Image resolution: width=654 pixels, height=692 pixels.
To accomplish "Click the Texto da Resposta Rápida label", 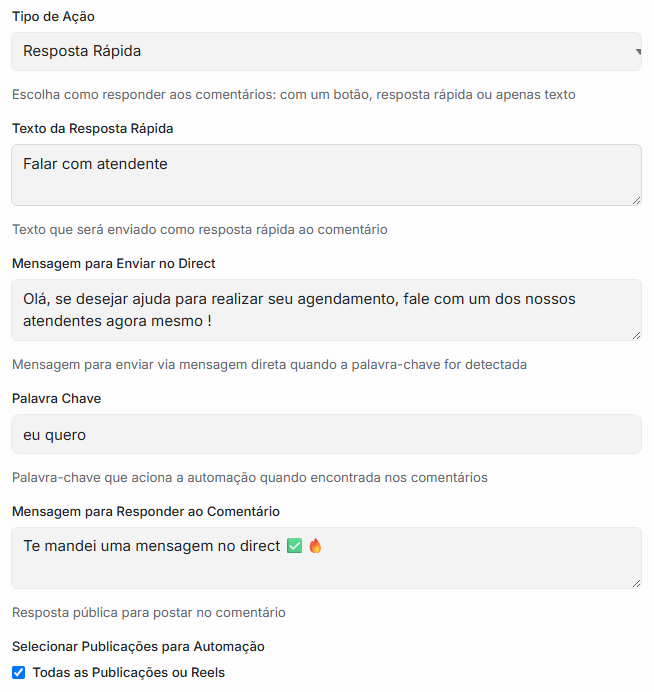I will (93, 128).
